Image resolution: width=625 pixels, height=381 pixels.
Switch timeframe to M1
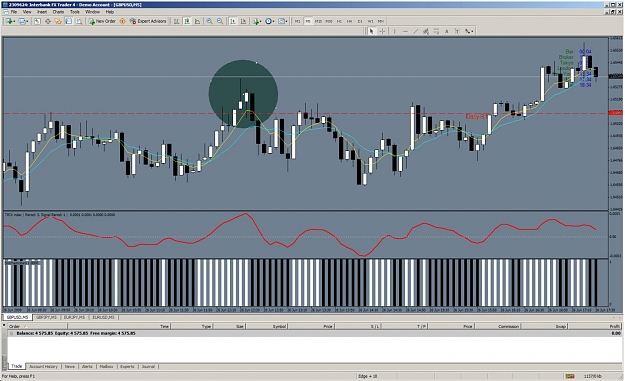[x=297, y=21]
